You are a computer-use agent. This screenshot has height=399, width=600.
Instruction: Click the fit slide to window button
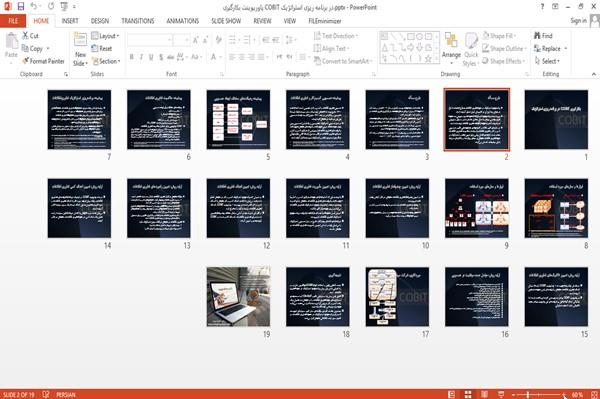pos(594,394)
